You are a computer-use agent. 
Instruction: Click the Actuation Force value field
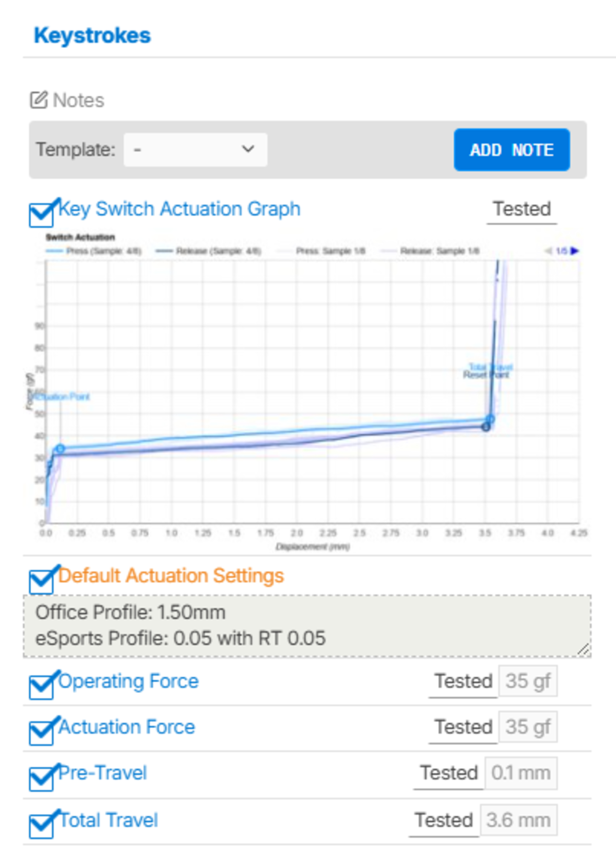click(528, 727)
